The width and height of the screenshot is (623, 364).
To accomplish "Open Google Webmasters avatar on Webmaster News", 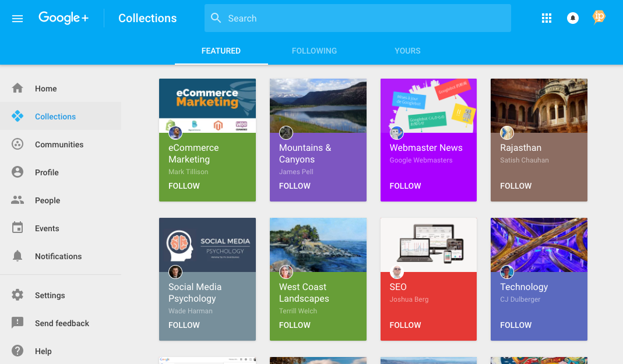I will tap(396, 133).
